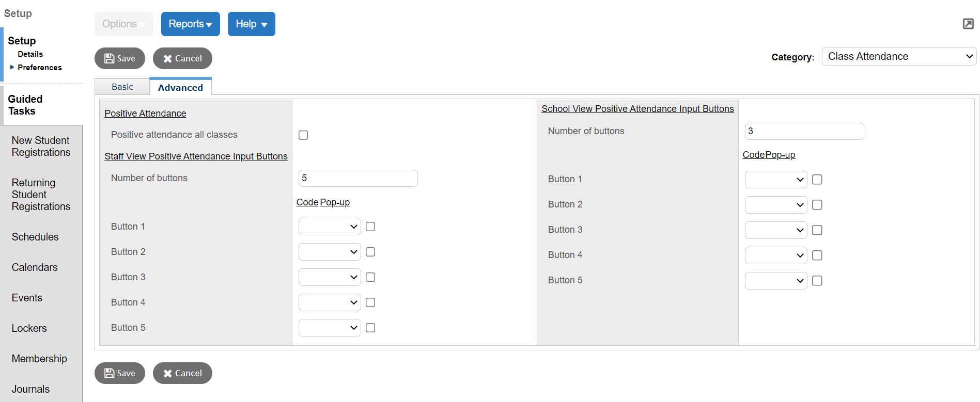The height and width of the screenshot is (402, 980).
Task: Enable Staff View Button 3 pop-up checkbox
Action: [370, 277]
